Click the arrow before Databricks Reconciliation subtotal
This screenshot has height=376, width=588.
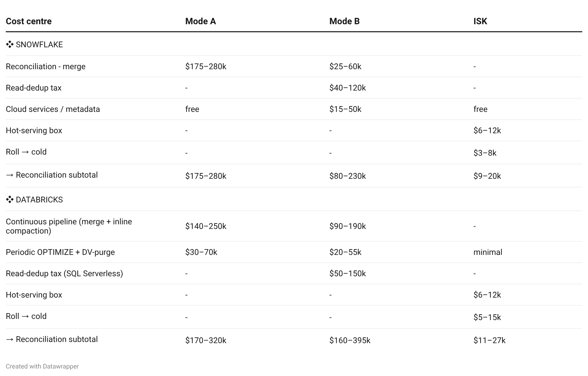tap(10, 339)
